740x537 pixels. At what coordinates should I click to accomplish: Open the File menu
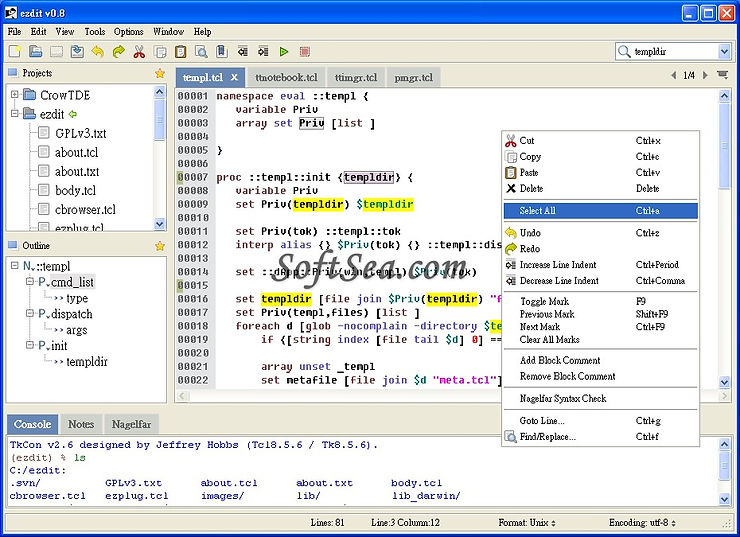(14, 32)
